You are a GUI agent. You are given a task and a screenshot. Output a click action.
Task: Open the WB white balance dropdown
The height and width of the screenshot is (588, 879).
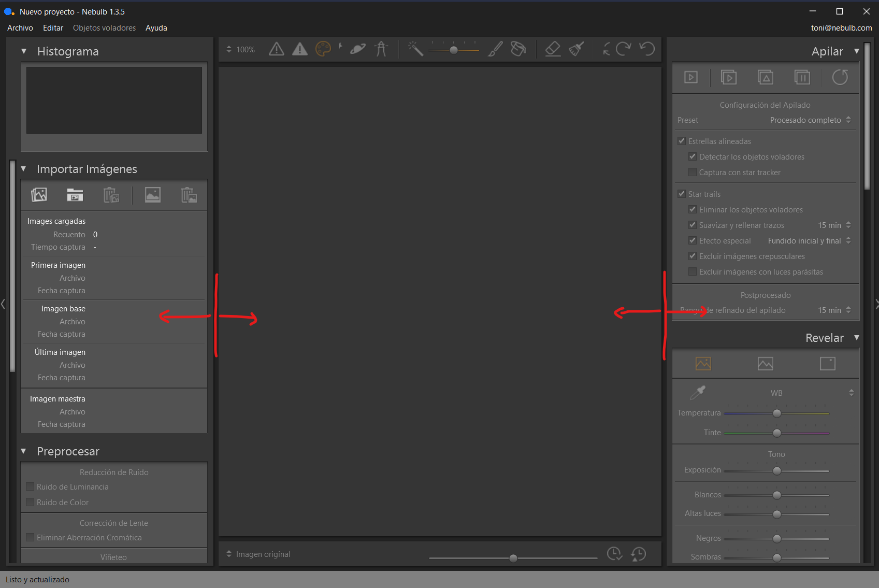click(852, 393)
